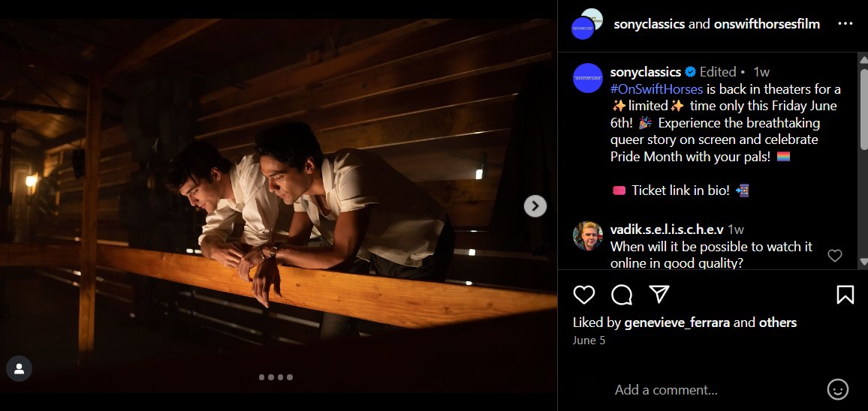The height and width of the screenshot is (411, 868).
Task: Open onswifthorsesfilm profile from header
Action: coord(767,24)
